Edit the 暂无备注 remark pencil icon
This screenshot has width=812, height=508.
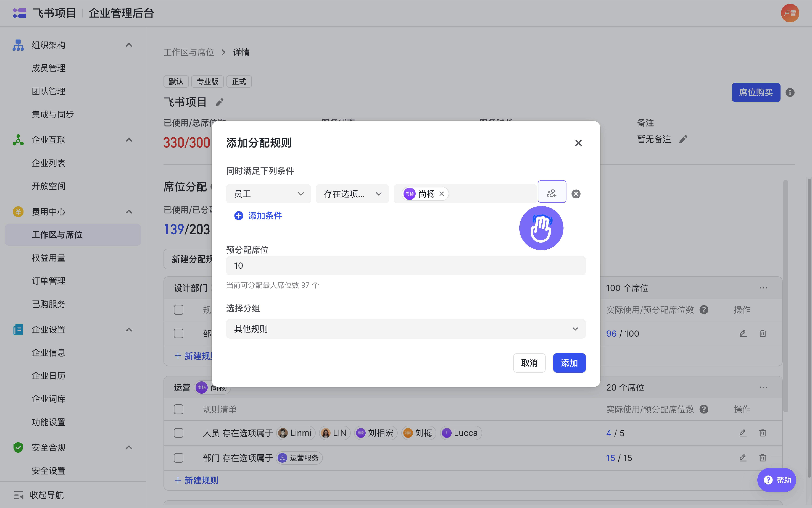click(683, 139)
